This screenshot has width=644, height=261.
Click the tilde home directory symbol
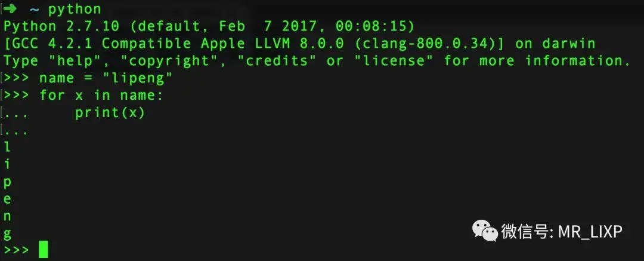(35, 9)
